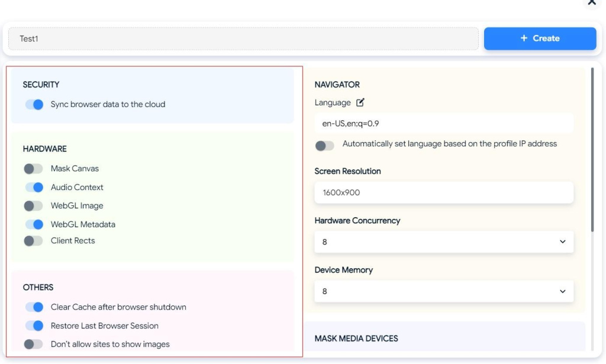
Task: Disable the WebGL Metadata toggle
Action: 34,225
